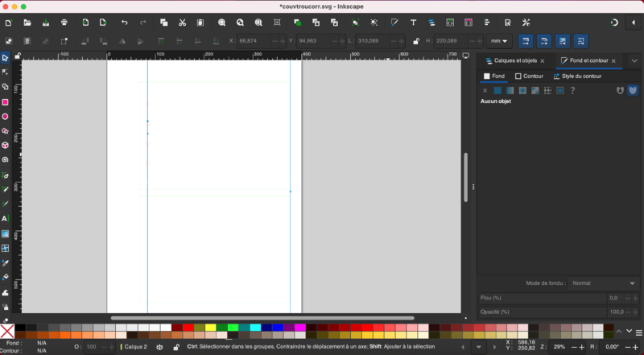
Task: Click the red color swatch in palette
Action: coord(188,328)
